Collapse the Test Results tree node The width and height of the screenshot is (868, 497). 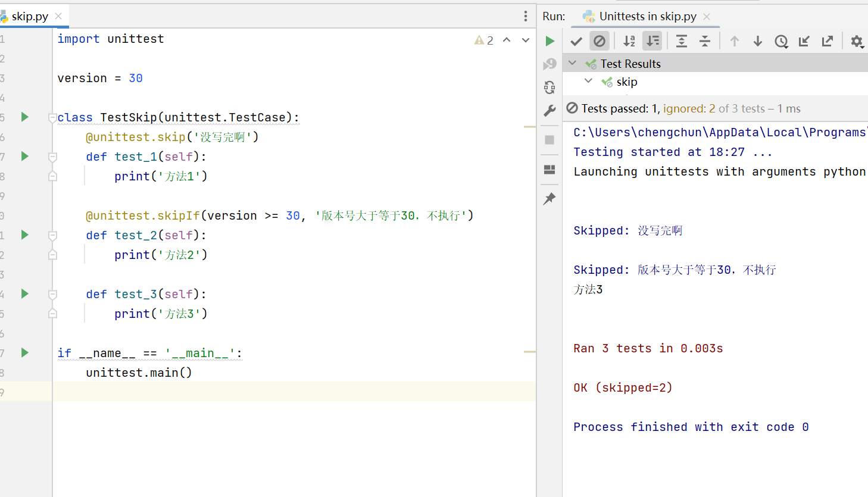[x=572, y=63]
